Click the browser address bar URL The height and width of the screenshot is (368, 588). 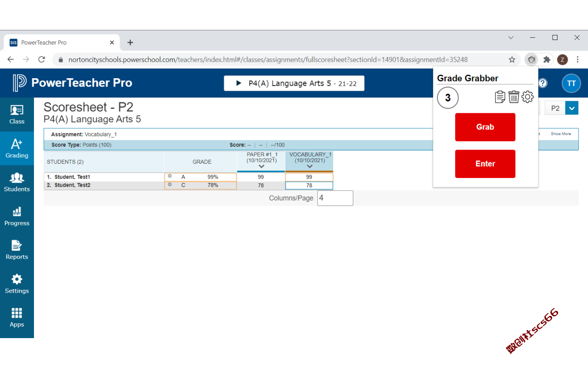coord(268,59)
